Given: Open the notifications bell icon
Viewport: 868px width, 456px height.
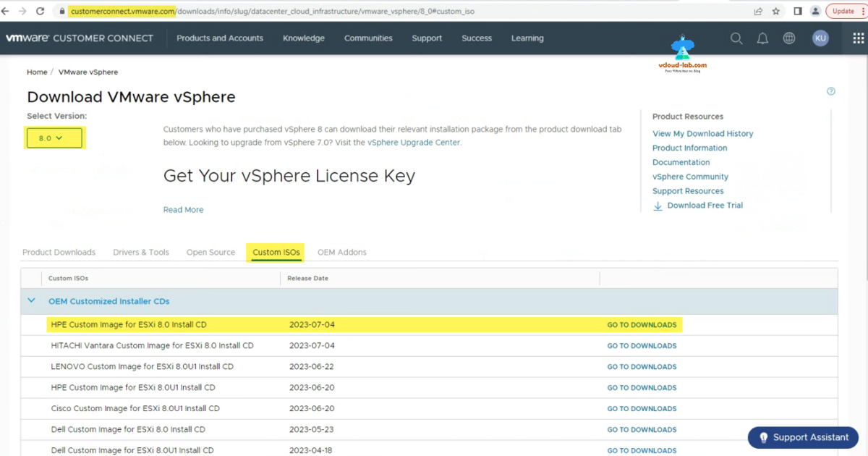Looking at the screenshot, I should (762, 38).
